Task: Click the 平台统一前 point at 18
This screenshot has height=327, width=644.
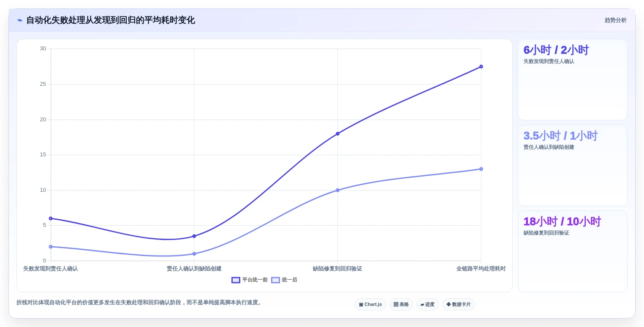Action: tap(337, 134)
